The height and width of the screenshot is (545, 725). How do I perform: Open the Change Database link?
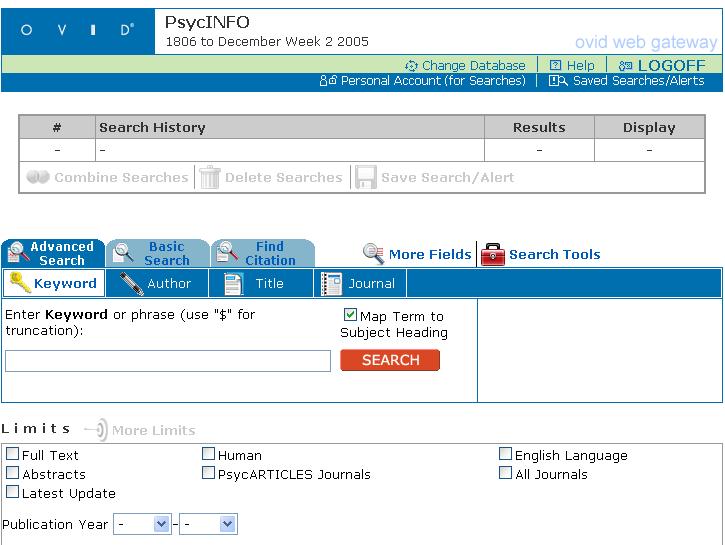473,66
